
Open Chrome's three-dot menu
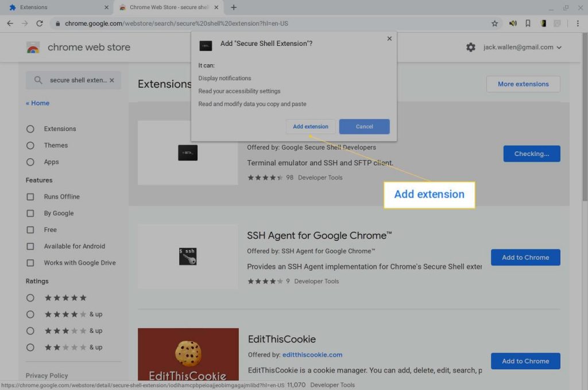click(578, 23)
